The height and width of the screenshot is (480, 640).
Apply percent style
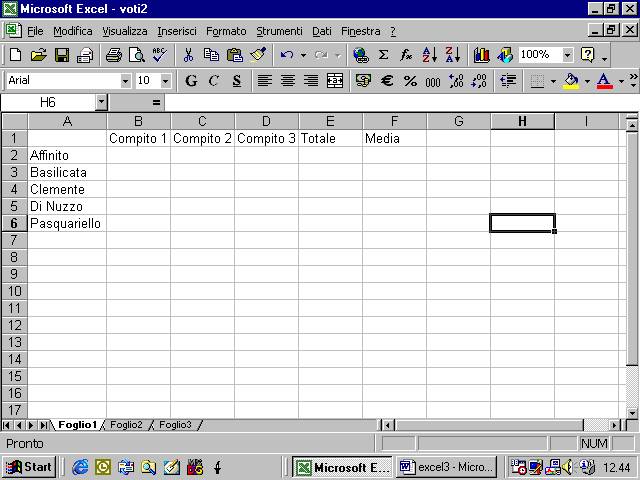(x=410, y=80)
